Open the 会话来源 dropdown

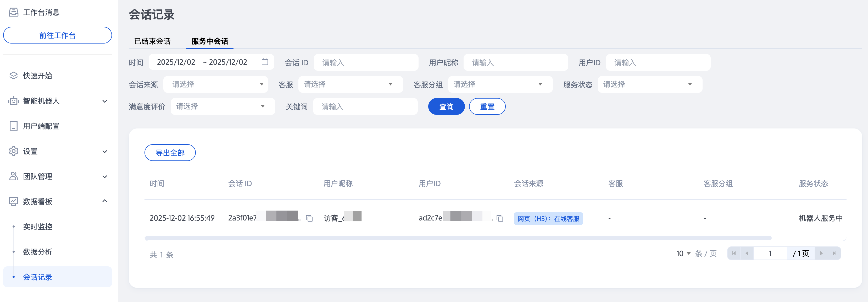point(216,84)
